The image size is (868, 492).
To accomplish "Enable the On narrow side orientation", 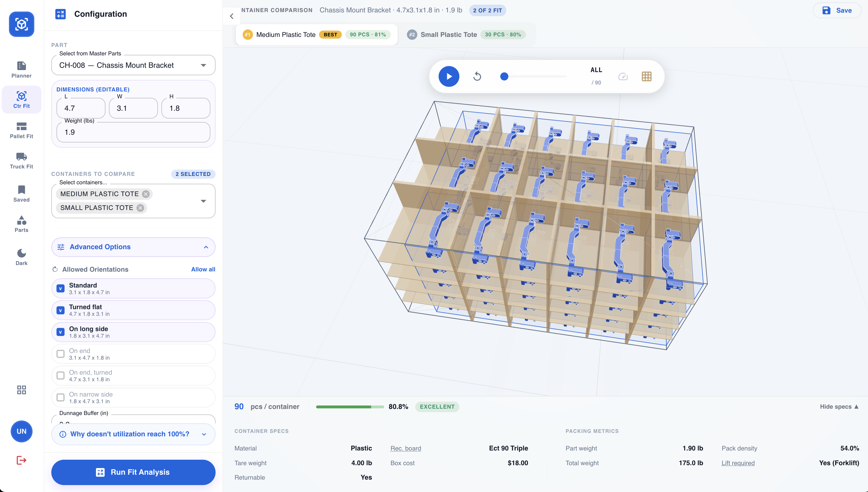I will click(x=61, y=397).
